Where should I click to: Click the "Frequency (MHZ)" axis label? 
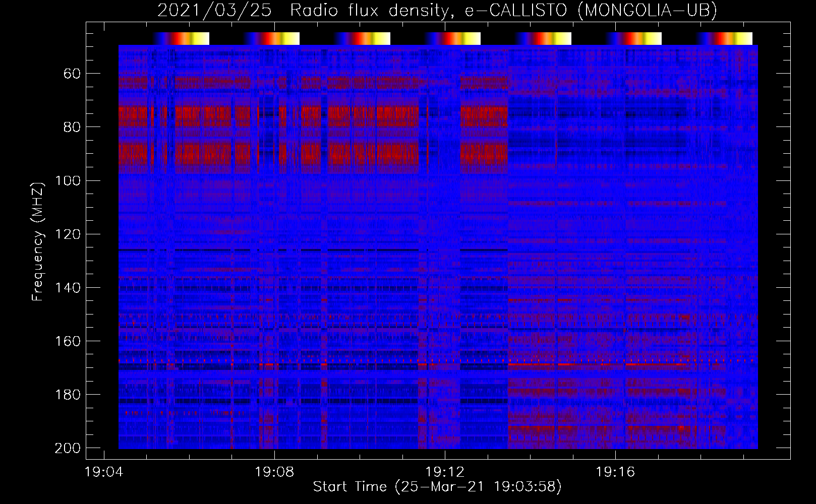point(38,241)
